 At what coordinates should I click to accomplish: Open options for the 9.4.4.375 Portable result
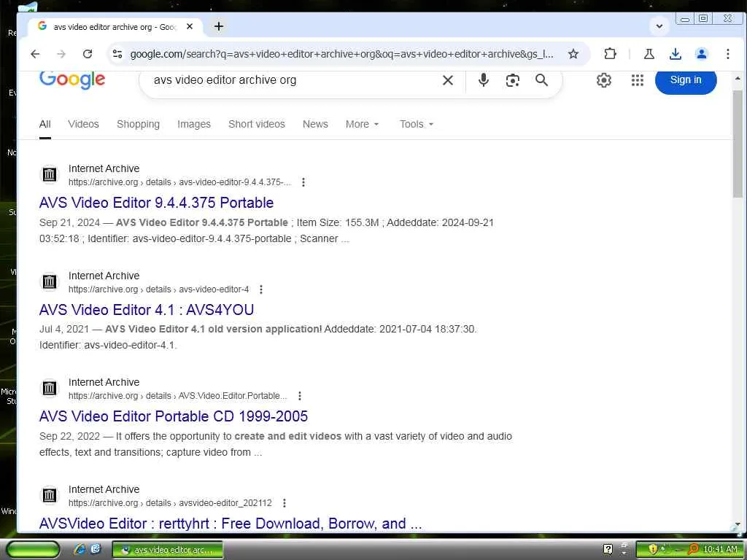click(303, 182)
